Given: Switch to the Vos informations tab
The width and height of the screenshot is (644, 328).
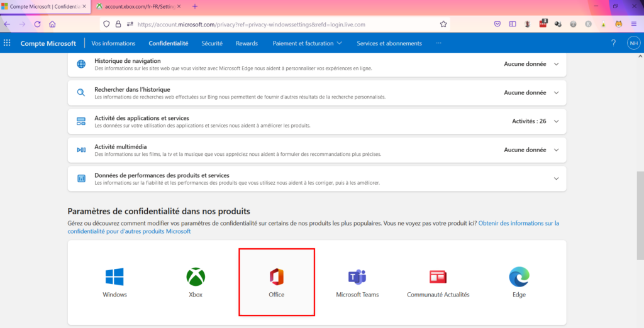Looking at the screenshot, I should (x=113, y=43).
